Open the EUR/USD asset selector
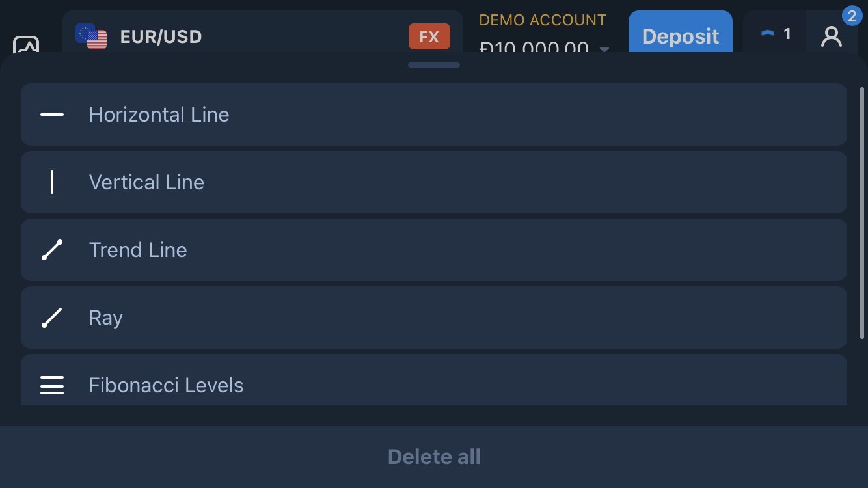Screen dimensions: 868x488 point(263,33)
